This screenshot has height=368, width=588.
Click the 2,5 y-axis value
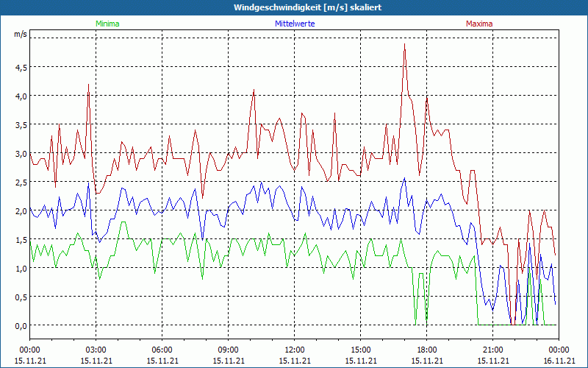(x=21, y=182)
